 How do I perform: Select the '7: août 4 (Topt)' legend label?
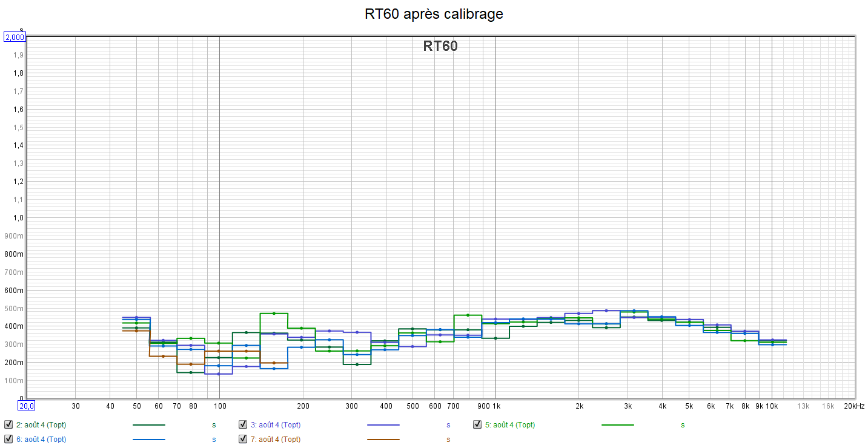coord(276,440)
